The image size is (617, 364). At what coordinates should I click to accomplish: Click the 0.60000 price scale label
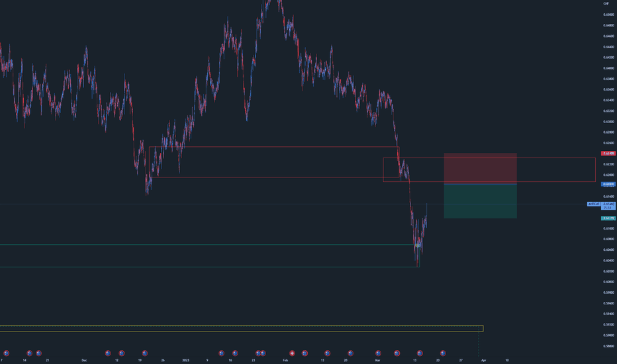pos(608,282)
